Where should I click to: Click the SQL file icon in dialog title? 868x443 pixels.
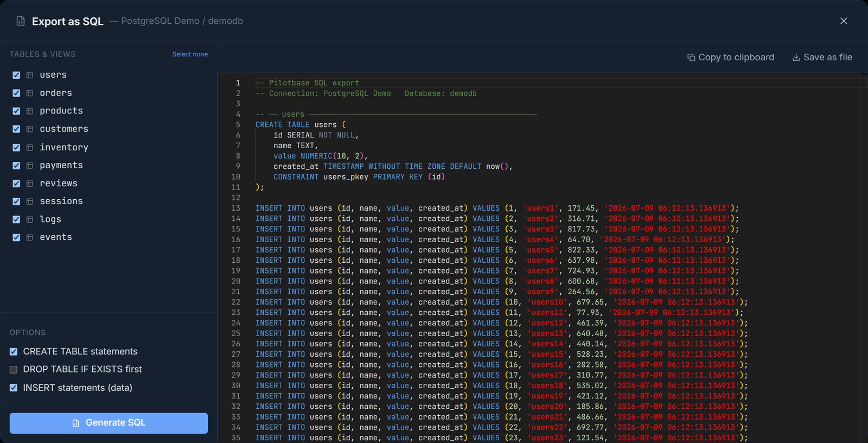pyautogui.click(x=21, y=21)
